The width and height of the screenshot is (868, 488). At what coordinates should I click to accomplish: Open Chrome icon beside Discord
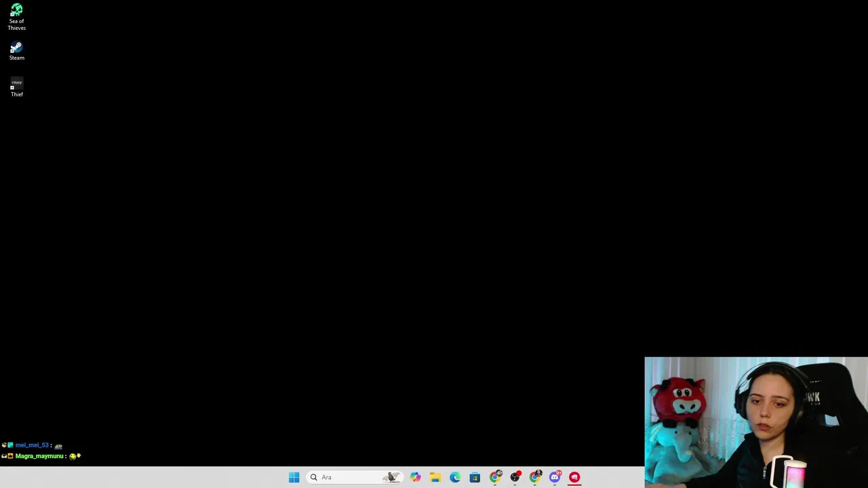(535, 477)
